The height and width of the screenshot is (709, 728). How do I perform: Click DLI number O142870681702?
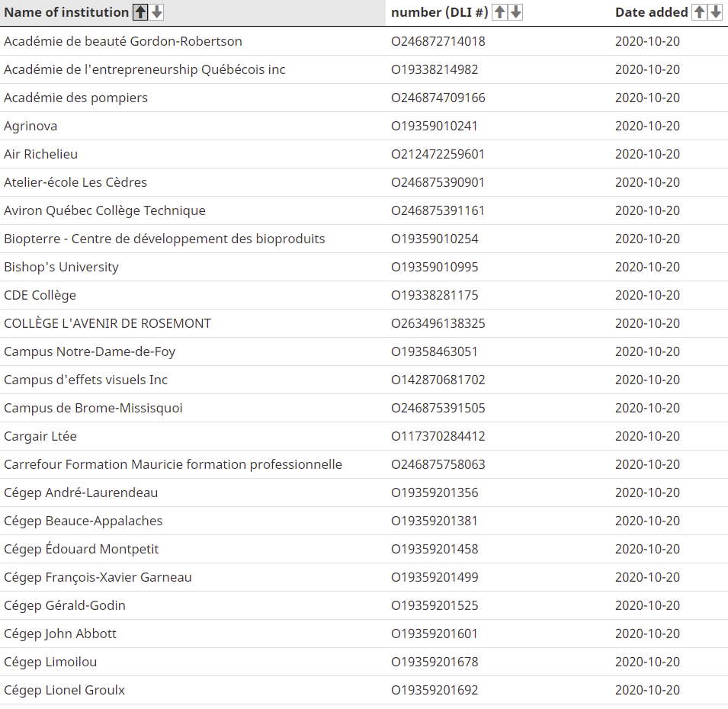point(438,380)
